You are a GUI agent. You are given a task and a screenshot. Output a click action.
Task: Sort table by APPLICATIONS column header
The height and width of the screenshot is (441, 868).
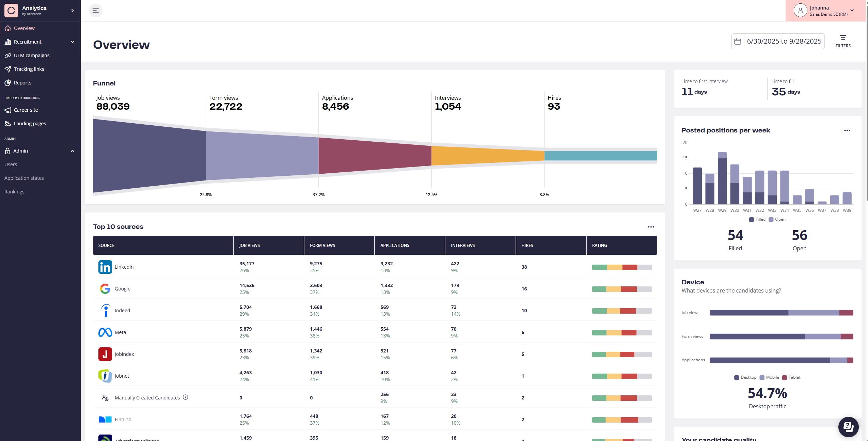tap(395, 245)
